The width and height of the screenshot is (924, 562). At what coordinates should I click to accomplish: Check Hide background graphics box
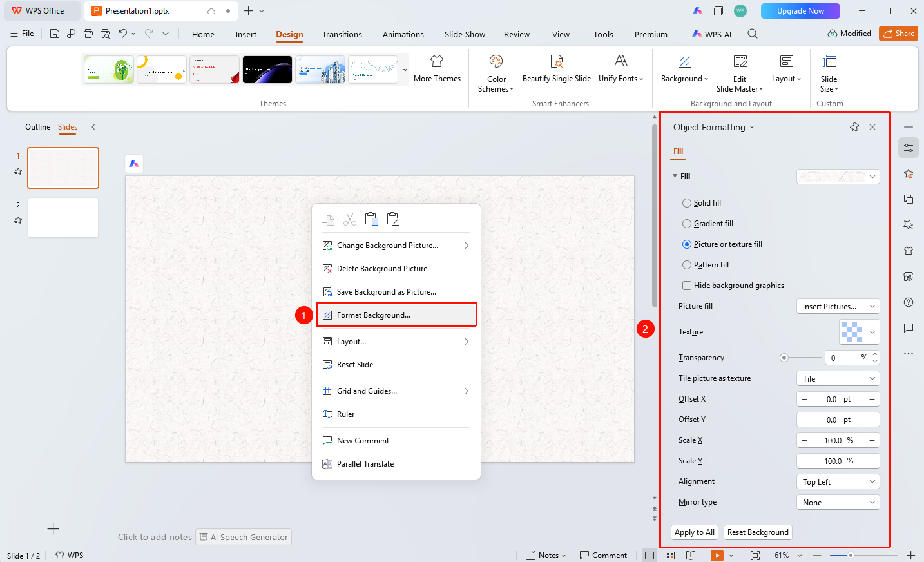coord(687,286)
